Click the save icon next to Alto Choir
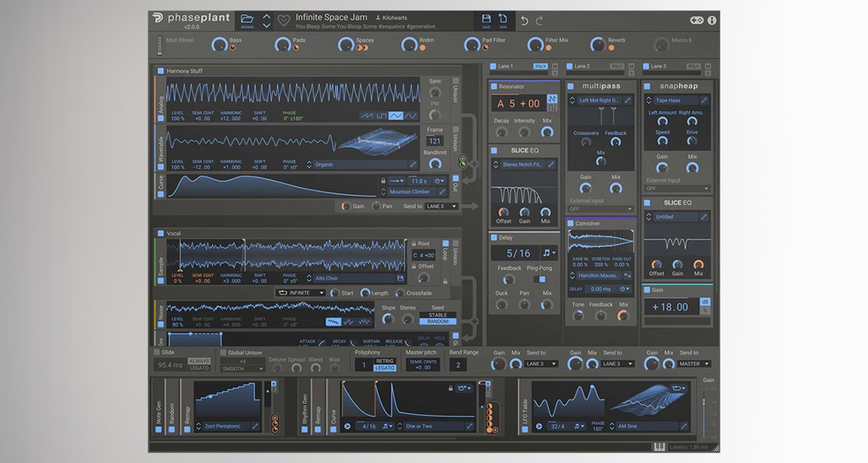Screen dimensions: 868x463 (x=400, y=278)
